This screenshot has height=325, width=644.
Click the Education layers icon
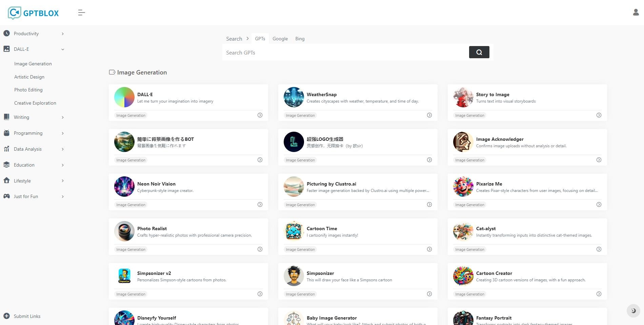[x=6, y=165]
